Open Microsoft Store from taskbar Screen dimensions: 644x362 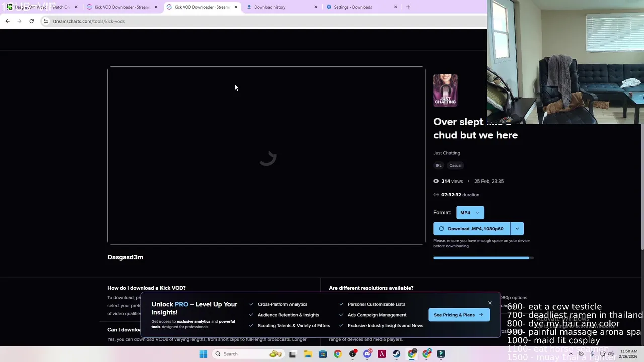(323, 354)
